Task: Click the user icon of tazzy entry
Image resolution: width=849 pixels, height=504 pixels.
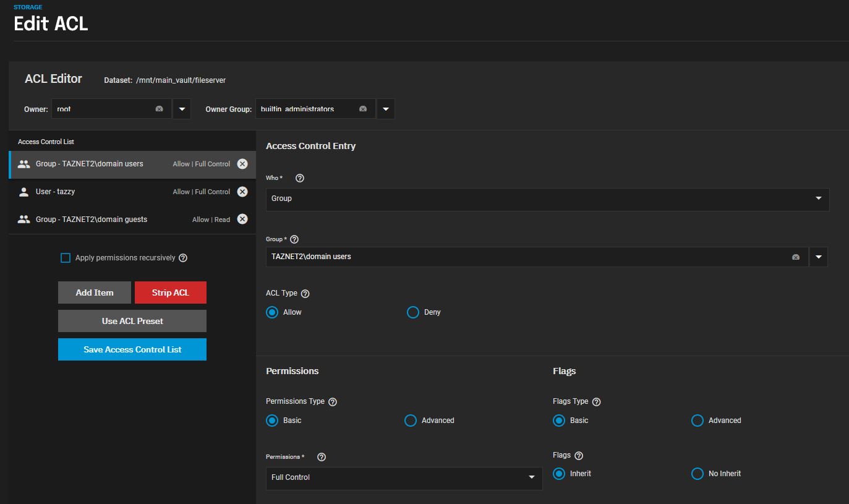Action: pyautogui.click(x=24, y=192)
